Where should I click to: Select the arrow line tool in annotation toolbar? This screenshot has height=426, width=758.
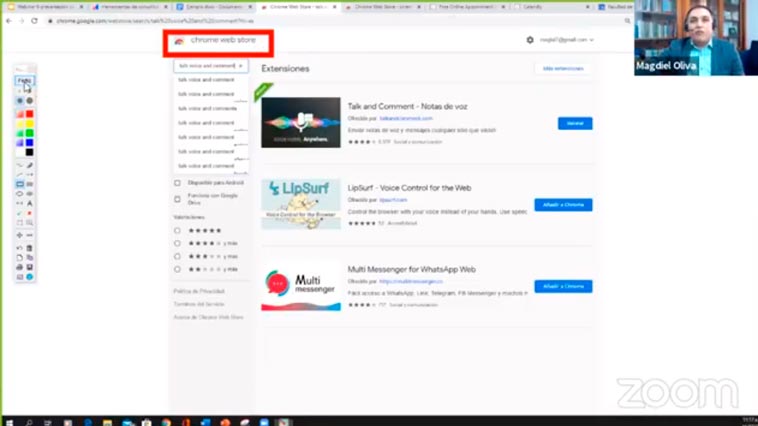point(29,175)
